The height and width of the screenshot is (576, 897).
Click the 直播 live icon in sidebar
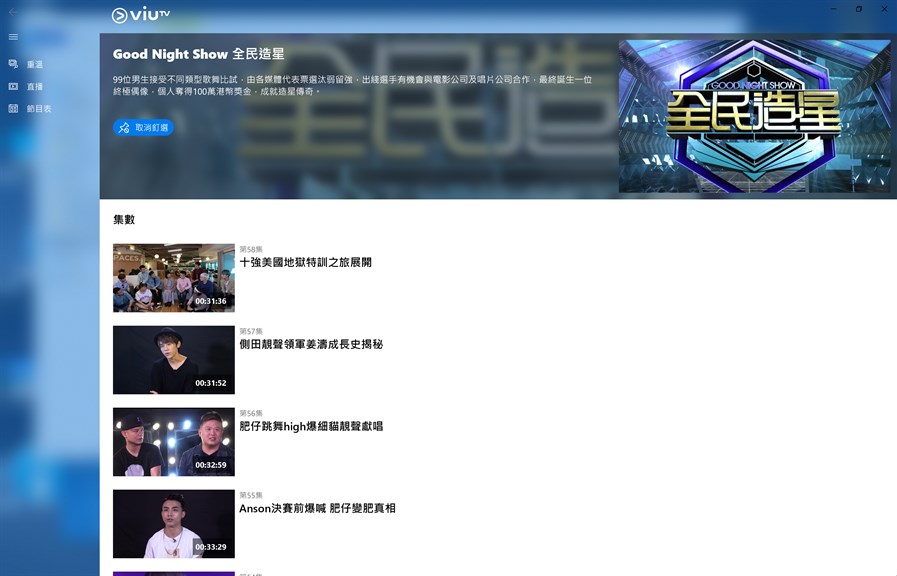click(x=13, y=86)
